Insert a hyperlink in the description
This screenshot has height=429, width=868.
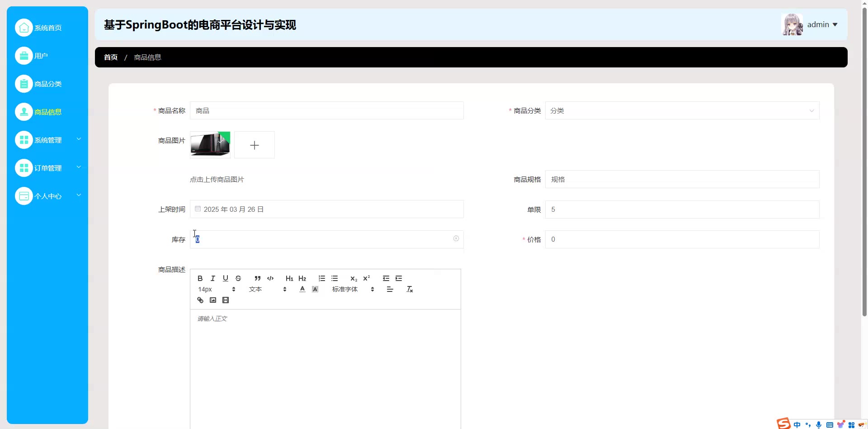pos(200,300)
